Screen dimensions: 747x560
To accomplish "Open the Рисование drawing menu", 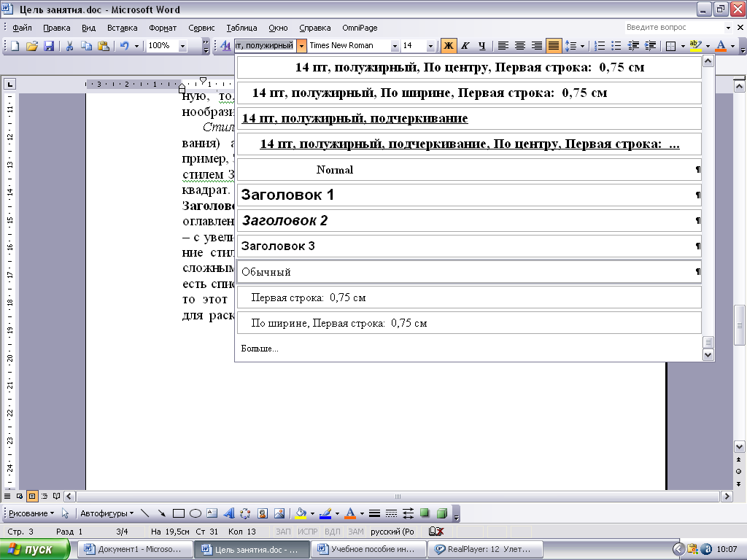I will pos(31,513).
